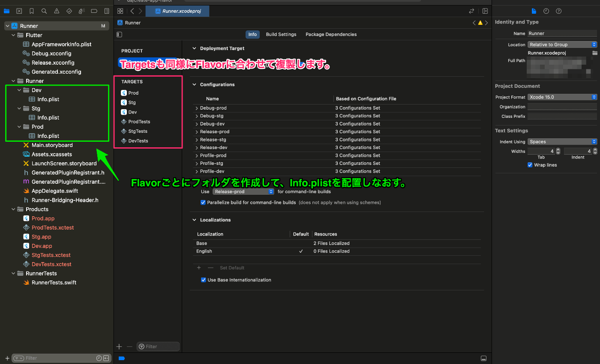Toggle Parallelize build for command-line builds
Viewport: 600px width, 364px height.
click(x=203, y=203)
